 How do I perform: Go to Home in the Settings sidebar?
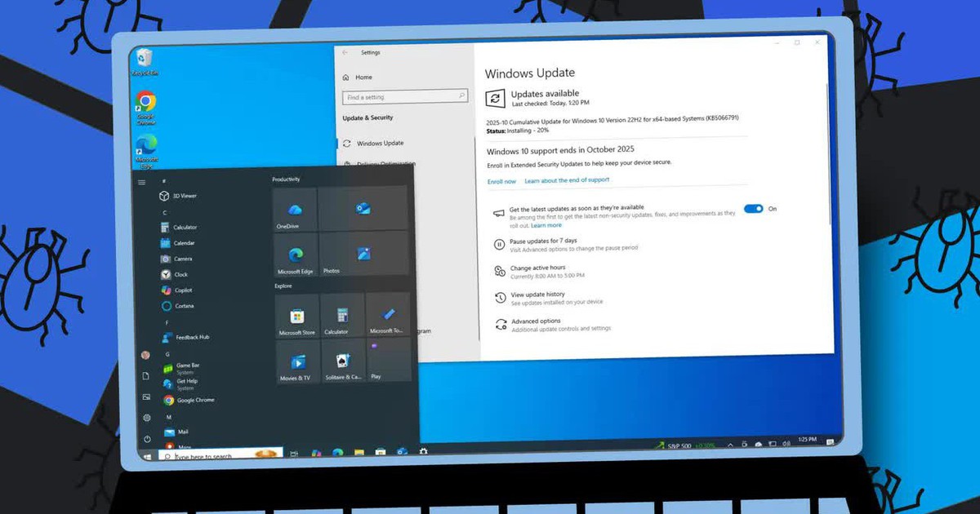[363, 78]
